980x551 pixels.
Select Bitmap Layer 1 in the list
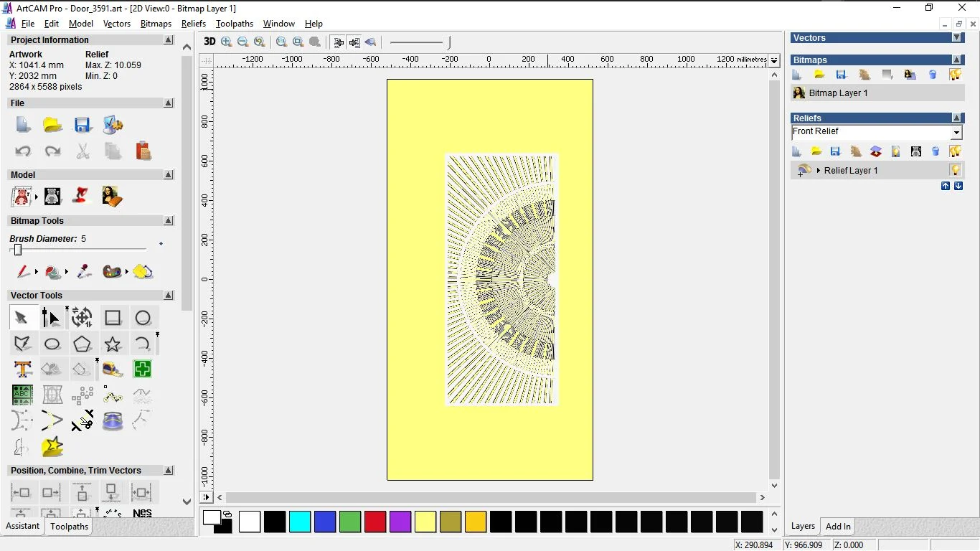pos(838,93)
